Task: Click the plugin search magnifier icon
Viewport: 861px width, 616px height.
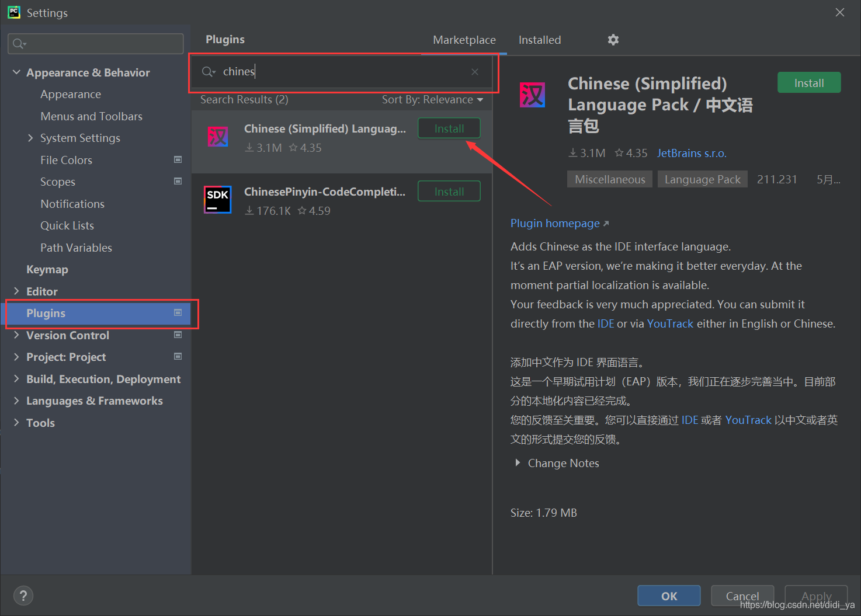Action: 209,72
